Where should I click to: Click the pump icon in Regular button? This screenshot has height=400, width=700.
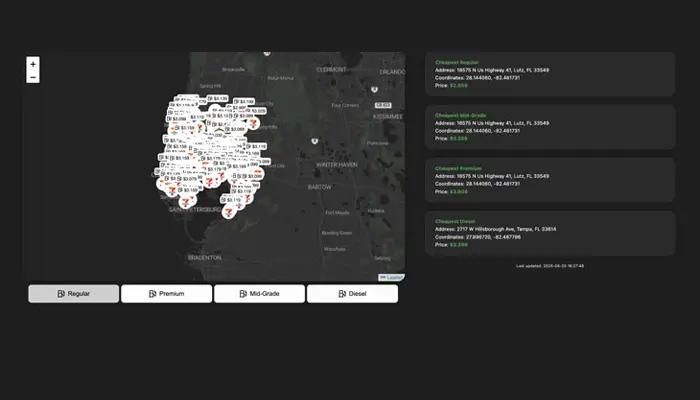pyautogui.click(x=61, y=294)
